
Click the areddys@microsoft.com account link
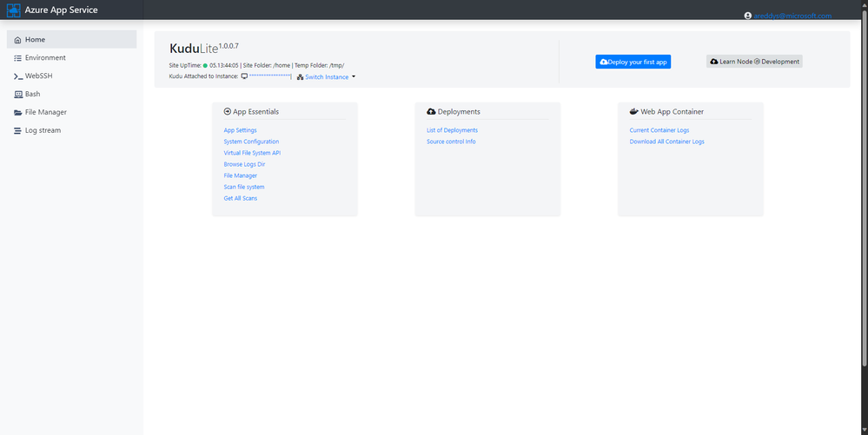[x=792, y=16]
